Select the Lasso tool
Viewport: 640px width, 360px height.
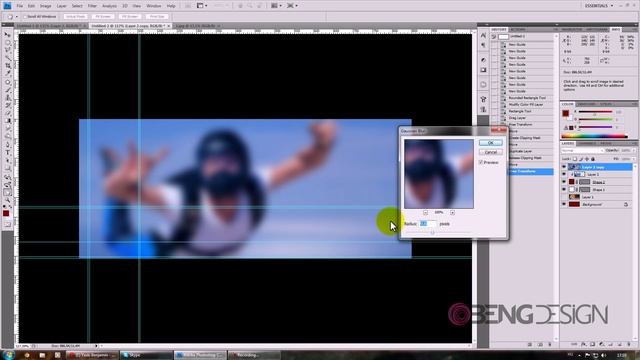[x=7, y=50]
